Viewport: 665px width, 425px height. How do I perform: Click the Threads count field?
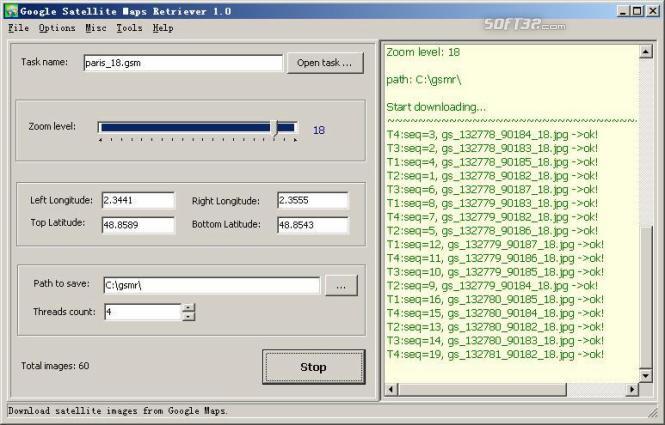[x=143, y=312]
